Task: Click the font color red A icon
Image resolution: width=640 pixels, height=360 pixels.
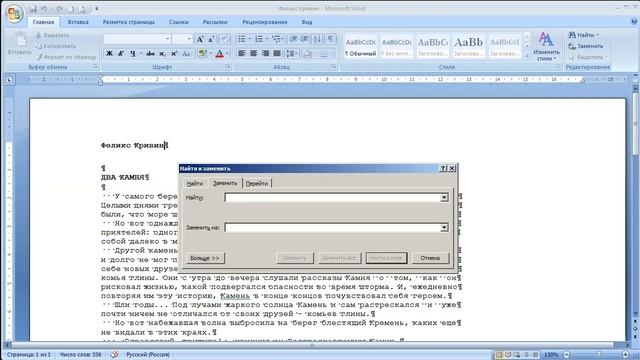Action: pos(220,53)
